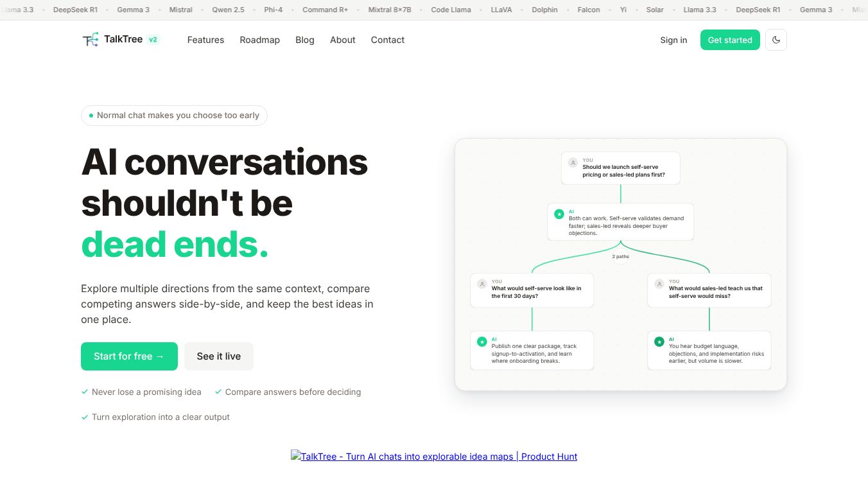868x488 pixels.
Task: Click 'Gemma 3' in the left part of the ticker
Action: pos(134,10)
